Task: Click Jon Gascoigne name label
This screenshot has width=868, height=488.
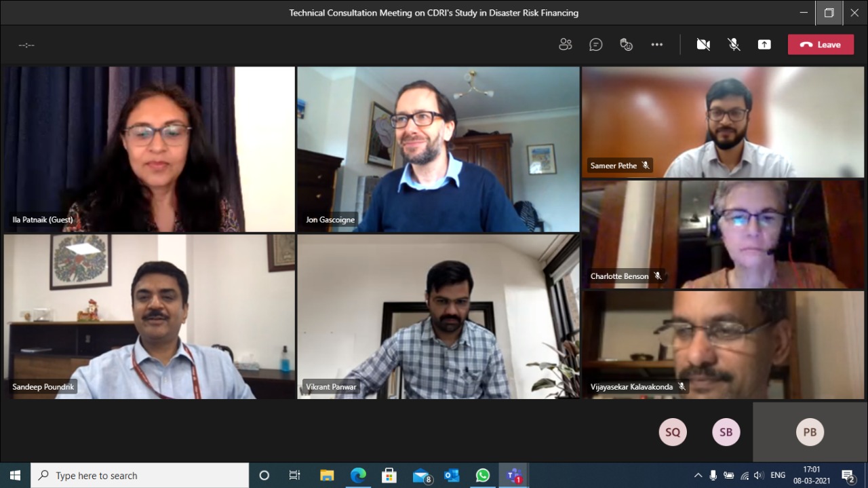Action: coord(330,220)
